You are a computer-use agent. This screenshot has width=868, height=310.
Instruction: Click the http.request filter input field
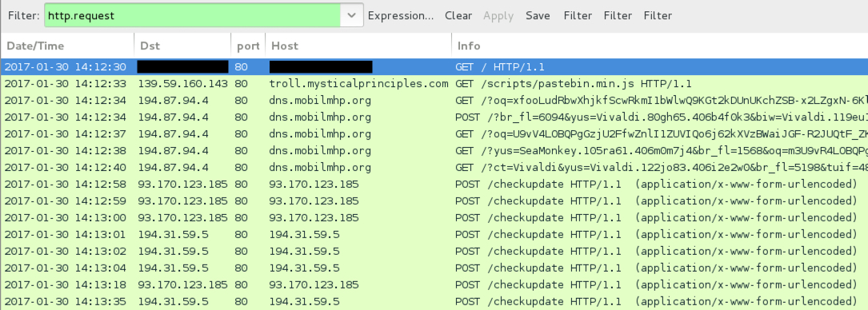click(x=192, y=15)
